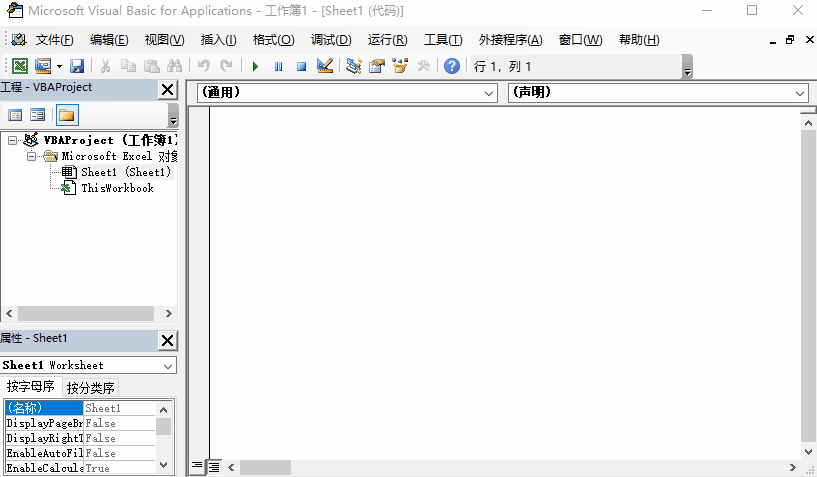Switch to the 按字母序 tab
817x477 pixels.
(31, 386)
